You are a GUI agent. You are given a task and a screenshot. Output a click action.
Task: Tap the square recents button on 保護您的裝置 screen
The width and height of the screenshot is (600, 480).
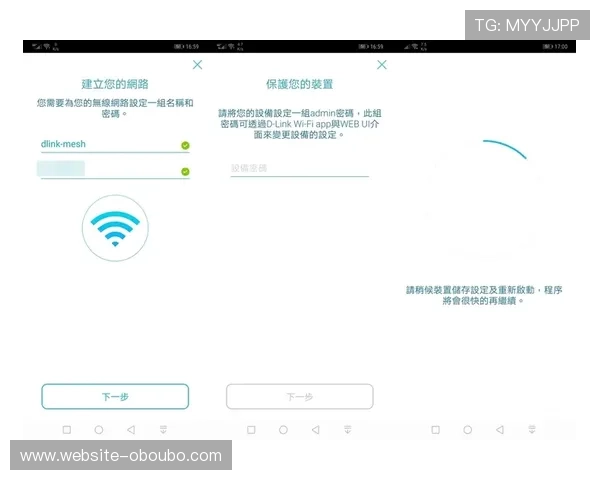pos(251,430)
